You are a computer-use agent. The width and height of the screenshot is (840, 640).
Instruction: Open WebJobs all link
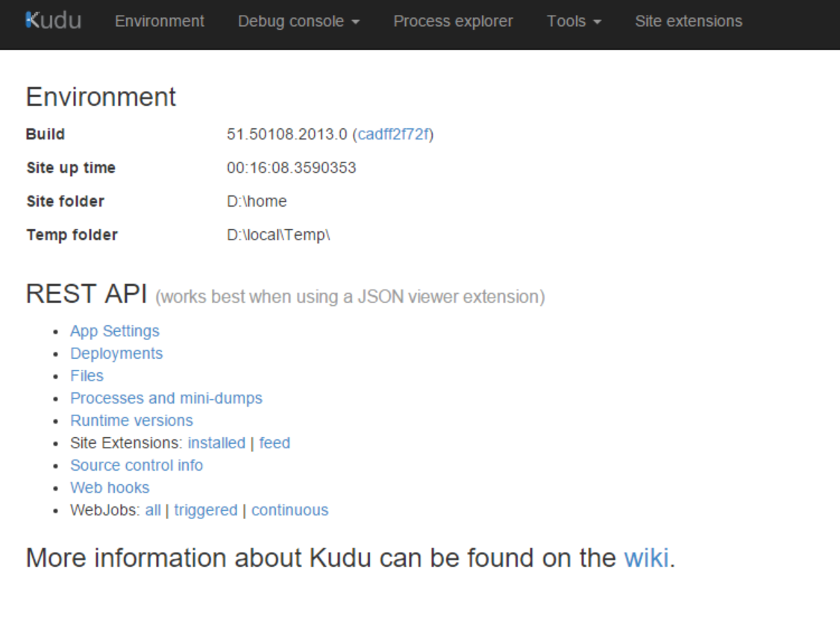(x=153, y=510)
